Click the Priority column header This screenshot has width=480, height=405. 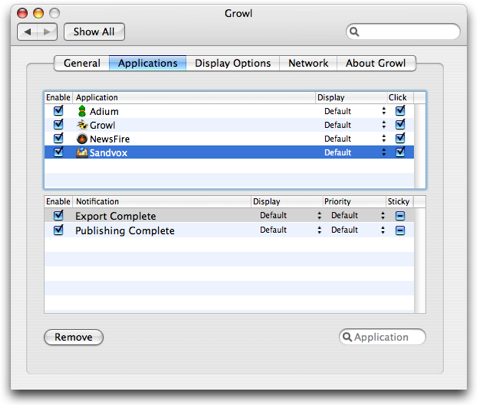[354, 201]
